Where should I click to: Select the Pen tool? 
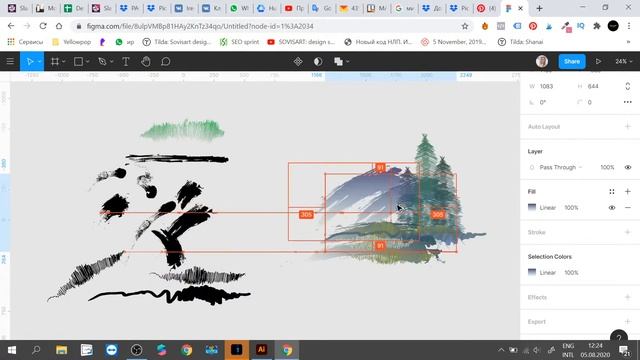pyautogui.click(x=102, y=62)
